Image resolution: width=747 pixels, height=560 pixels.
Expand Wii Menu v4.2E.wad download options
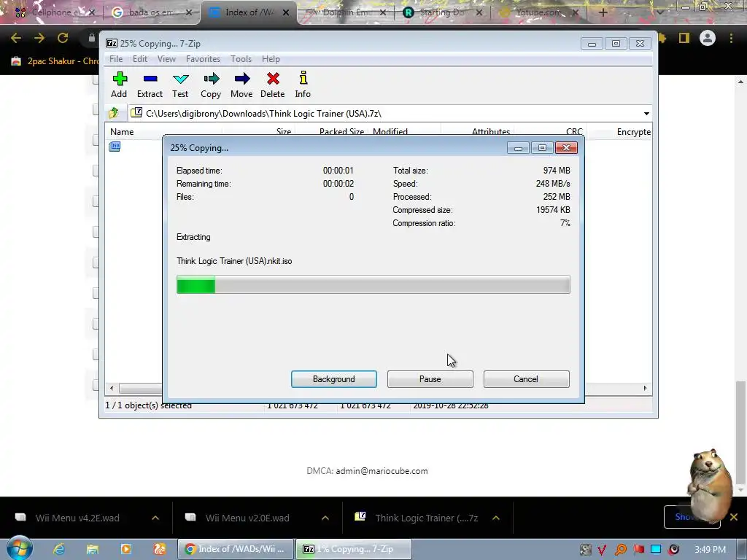click(x=155, y=518)
